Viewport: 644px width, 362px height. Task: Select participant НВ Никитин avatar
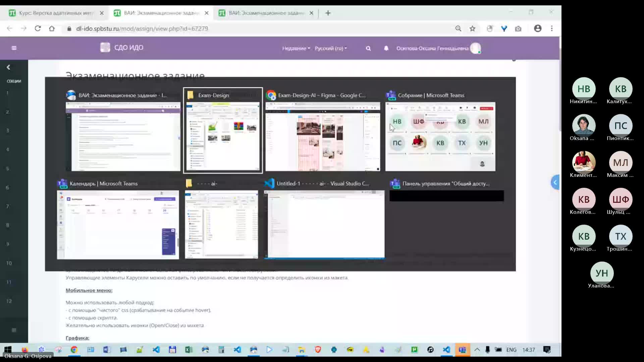pyautogui.click(x=584, y=89)
